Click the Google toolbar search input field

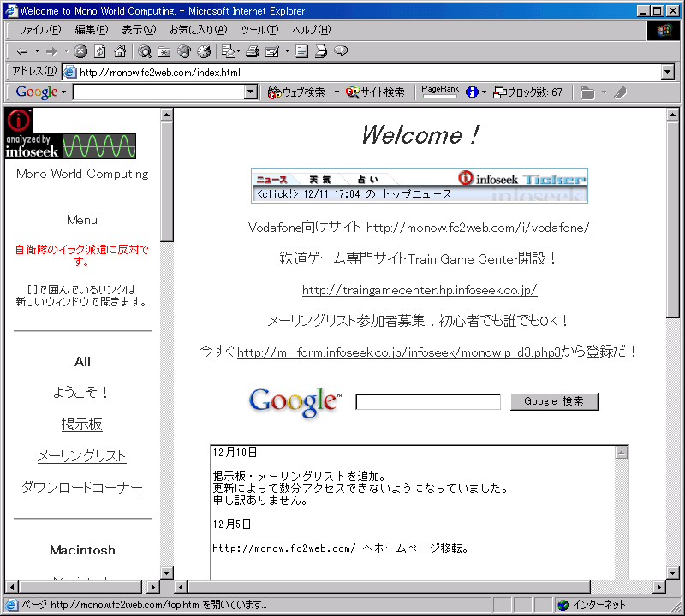coord(159,92)
